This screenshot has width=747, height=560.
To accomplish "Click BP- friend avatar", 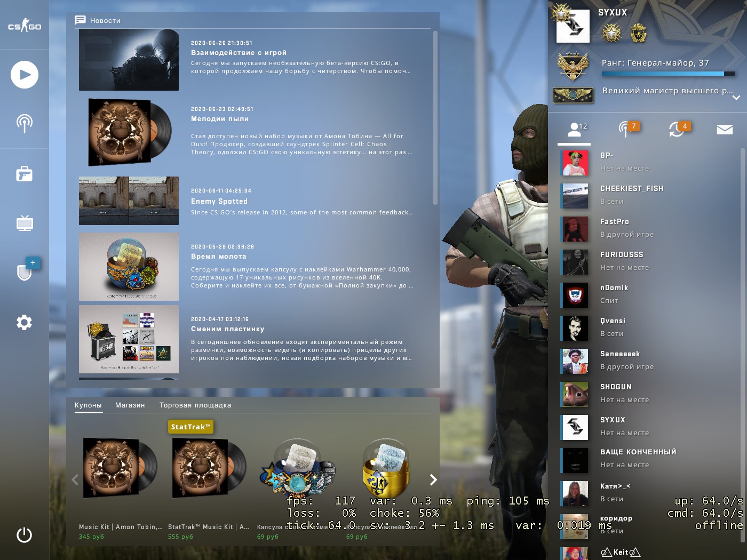I will click(575, 163).
